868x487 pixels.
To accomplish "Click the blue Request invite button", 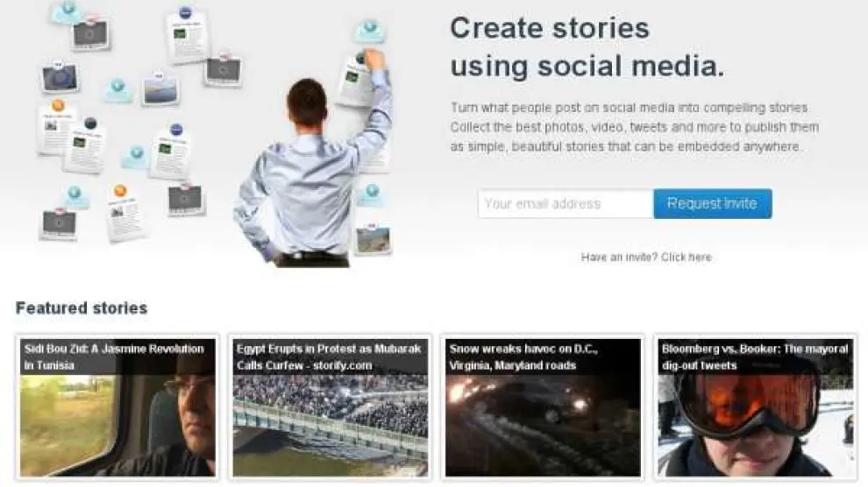I will coord(713,204).
